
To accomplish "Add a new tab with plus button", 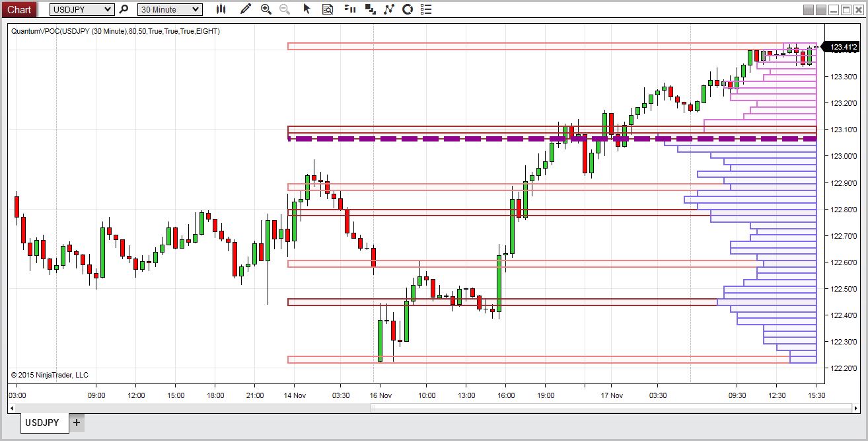I will (77, 422).
